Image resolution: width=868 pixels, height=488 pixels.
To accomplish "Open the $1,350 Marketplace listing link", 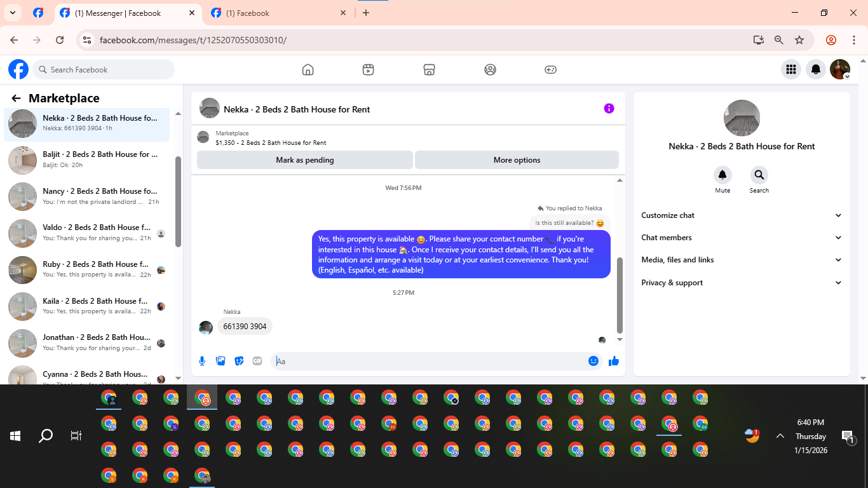I will click(271, 143).
